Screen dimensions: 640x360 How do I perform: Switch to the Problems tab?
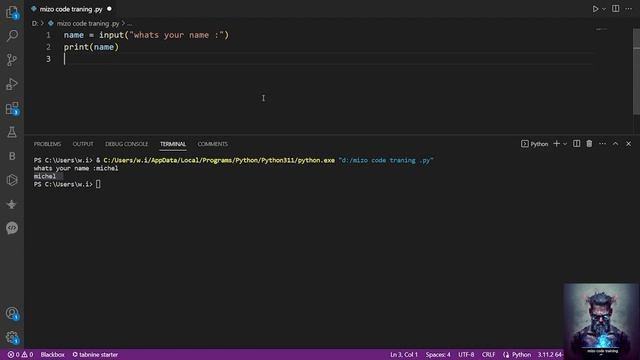[47, 144]
